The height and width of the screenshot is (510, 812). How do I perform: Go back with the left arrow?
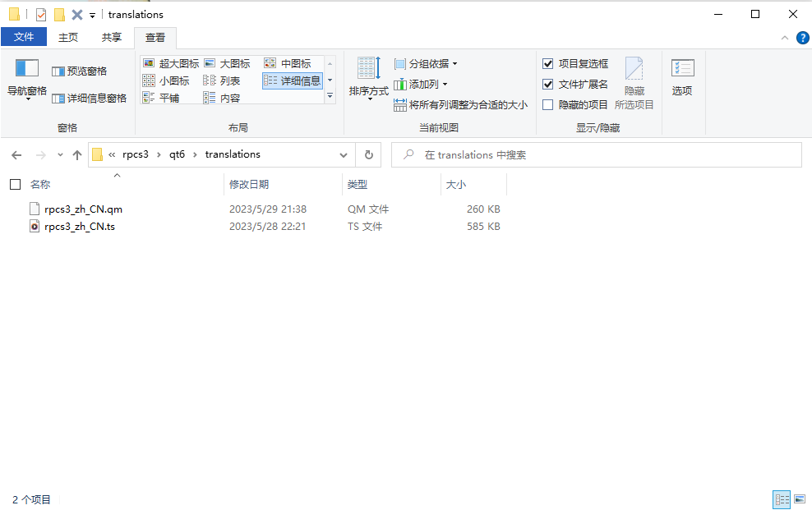16,155
